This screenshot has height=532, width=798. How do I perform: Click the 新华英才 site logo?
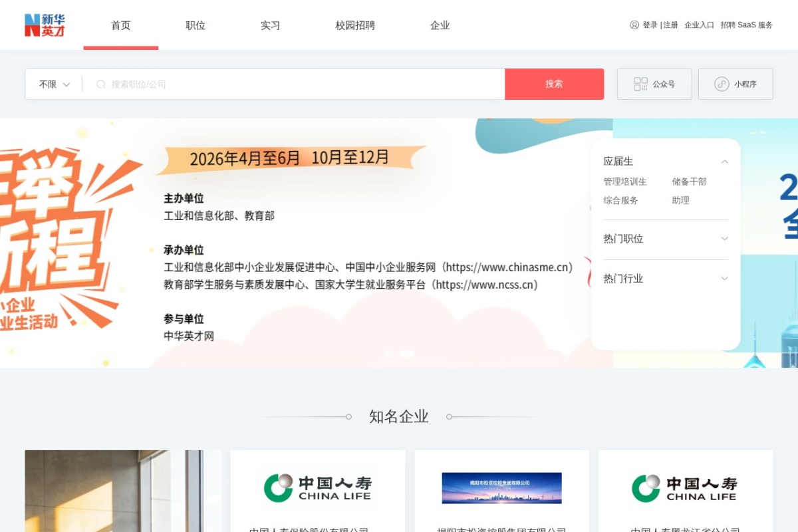pyautogui.click(x=45, y=25)
